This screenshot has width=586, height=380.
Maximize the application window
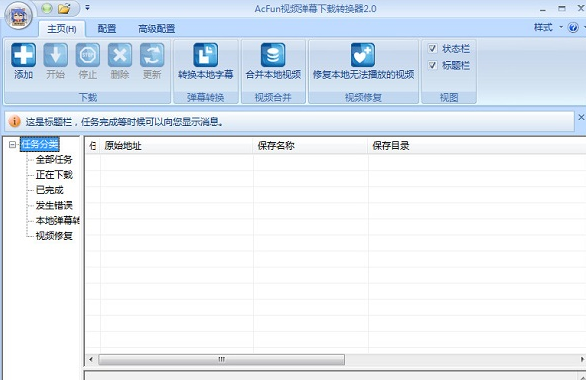562,8
